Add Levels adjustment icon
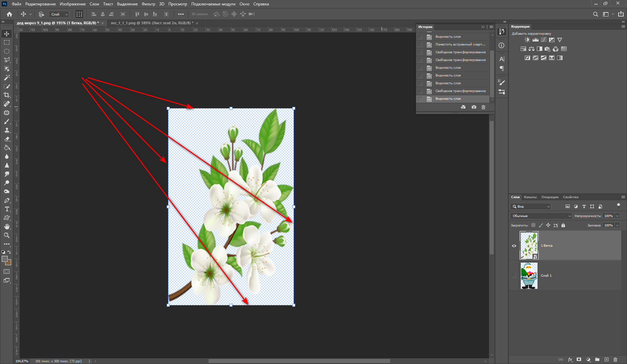Image resolution: width=627 pixels, height=364 pixels. (x=536, y=40)
